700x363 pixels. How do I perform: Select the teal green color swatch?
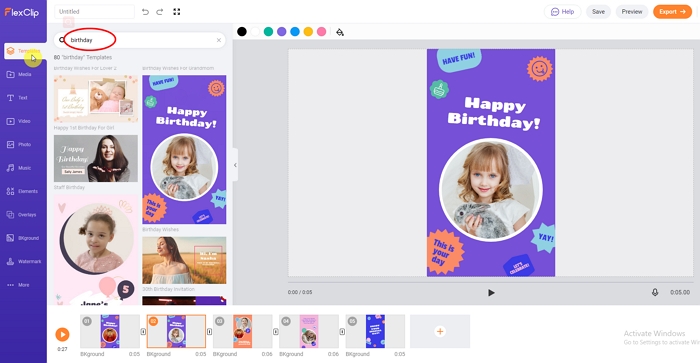[268, 32]
